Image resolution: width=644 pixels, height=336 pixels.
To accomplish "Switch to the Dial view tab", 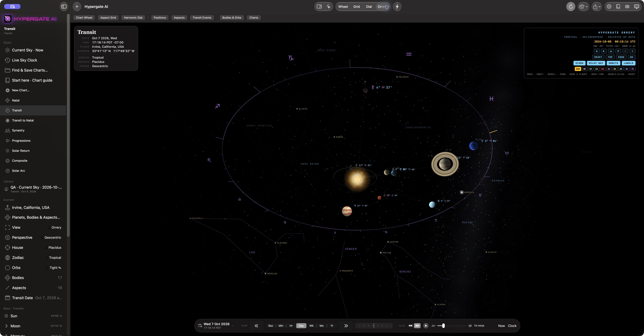I will point(369,7).
